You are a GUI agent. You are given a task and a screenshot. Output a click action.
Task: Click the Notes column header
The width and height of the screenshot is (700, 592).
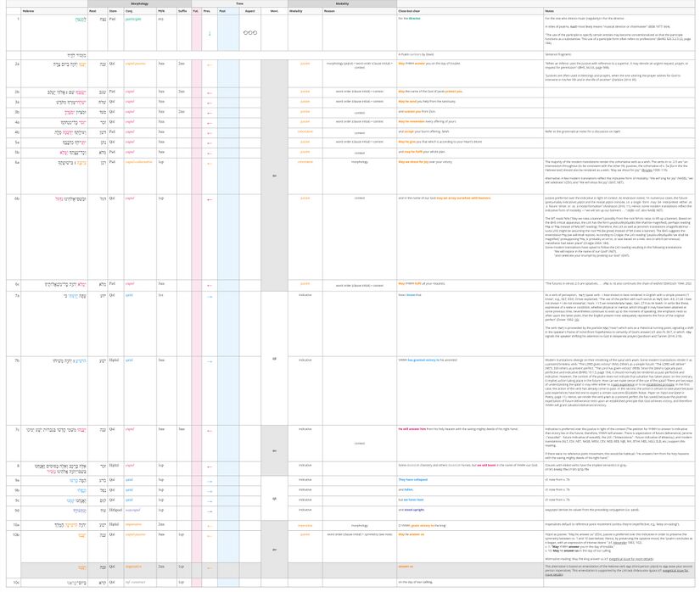pos(551,11)
